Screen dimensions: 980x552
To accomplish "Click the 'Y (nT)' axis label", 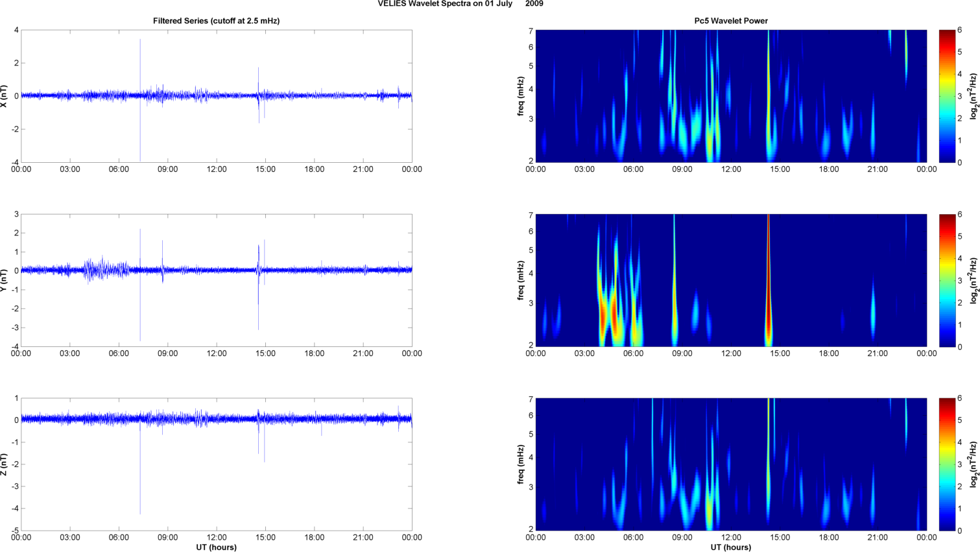I will [5, 280].
